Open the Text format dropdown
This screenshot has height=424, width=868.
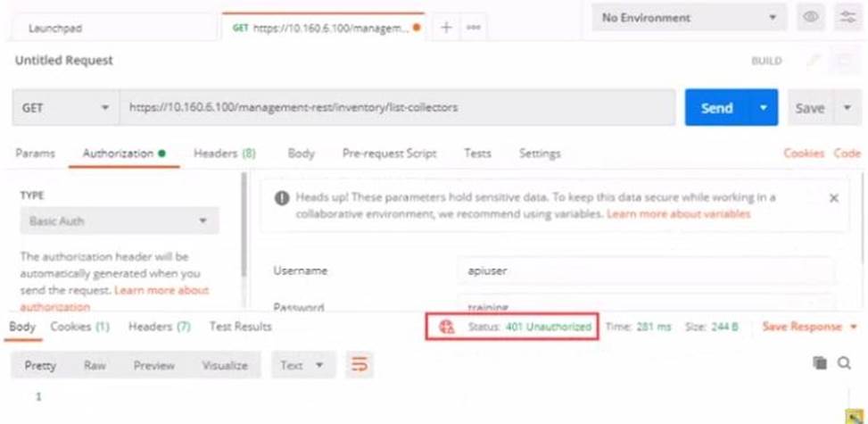(302, 365)
